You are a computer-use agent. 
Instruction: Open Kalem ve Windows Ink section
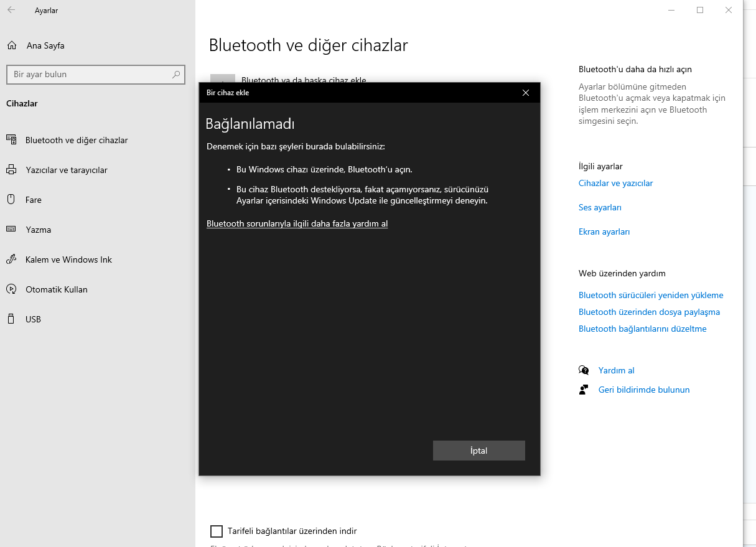tap(68, 259)
